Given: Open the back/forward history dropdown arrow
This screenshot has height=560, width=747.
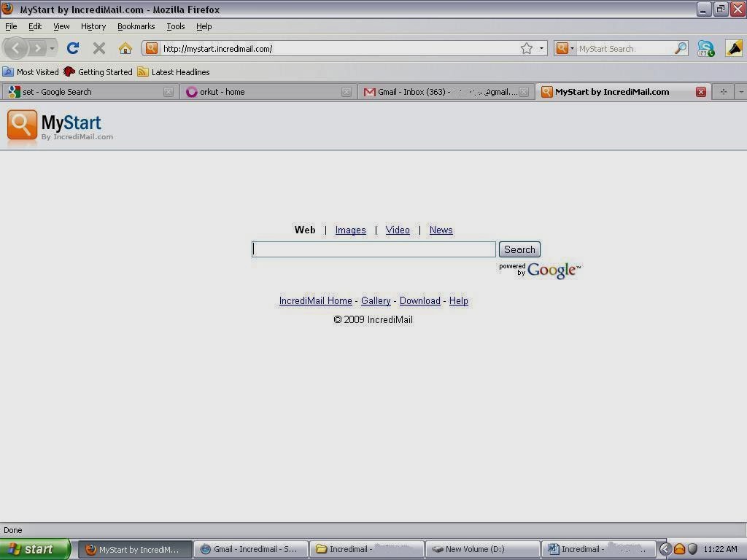Looking at the screenshot, I should pos(53,48).
